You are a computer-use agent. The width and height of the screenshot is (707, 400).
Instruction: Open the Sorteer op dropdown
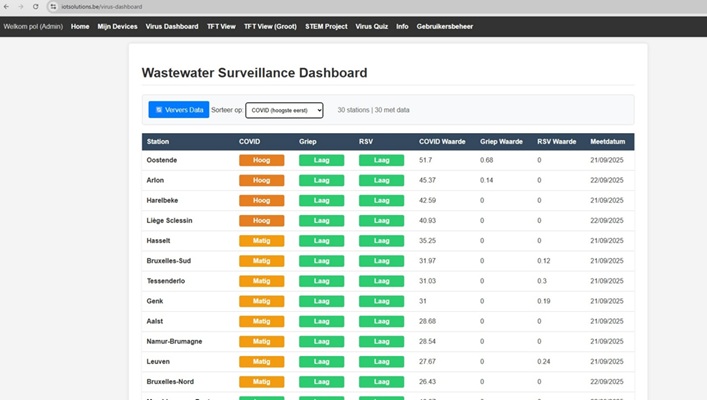tap(284, 110)
